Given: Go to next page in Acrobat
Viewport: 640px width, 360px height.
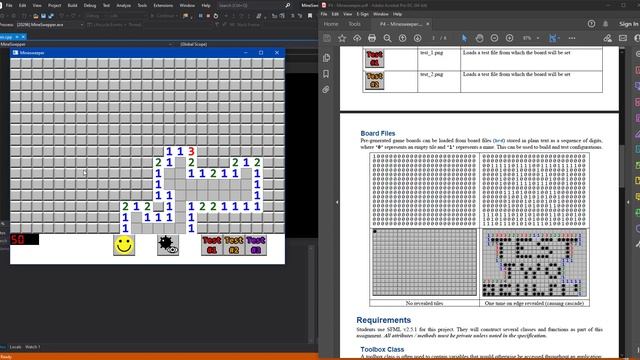Looking at the screenshot, I should [417, 38].
